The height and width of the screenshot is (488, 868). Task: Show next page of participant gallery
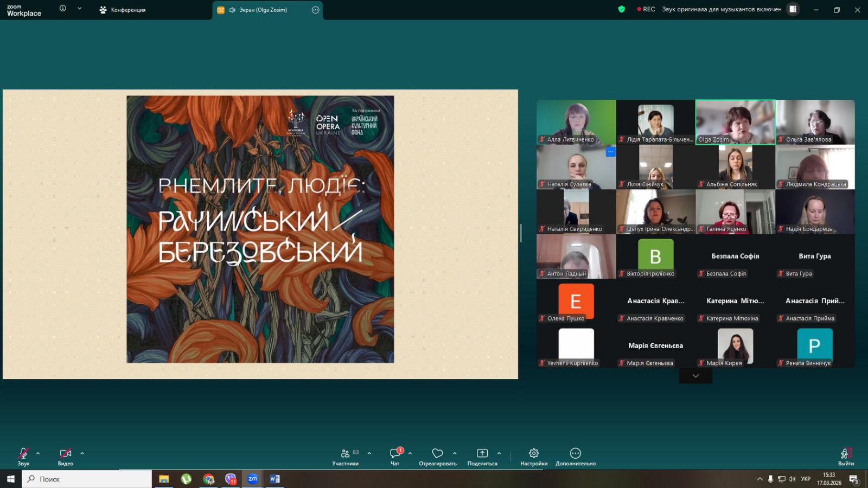(x=695, y=376)
